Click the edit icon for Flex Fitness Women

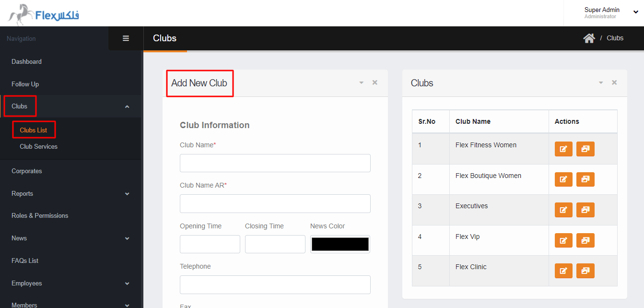[x=563, y=149]
